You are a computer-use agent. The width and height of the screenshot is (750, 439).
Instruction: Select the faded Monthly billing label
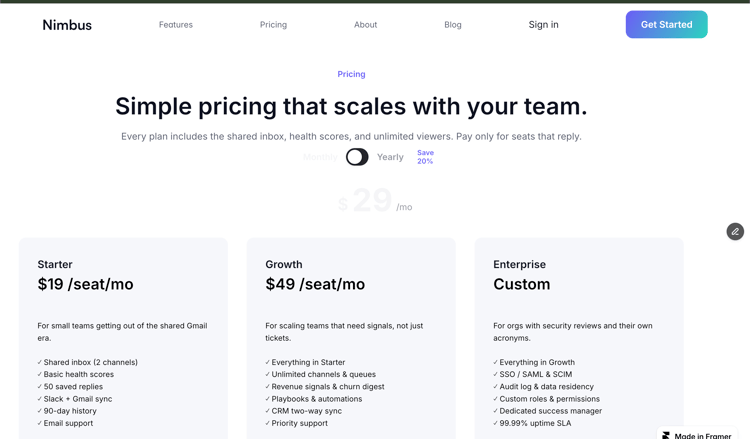(x=320, y=157)
